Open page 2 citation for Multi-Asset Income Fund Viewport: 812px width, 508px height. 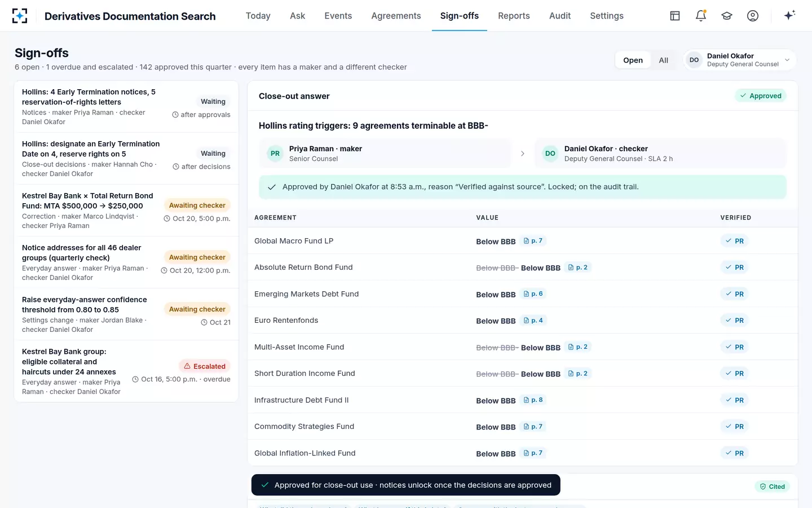click(578, 347)
